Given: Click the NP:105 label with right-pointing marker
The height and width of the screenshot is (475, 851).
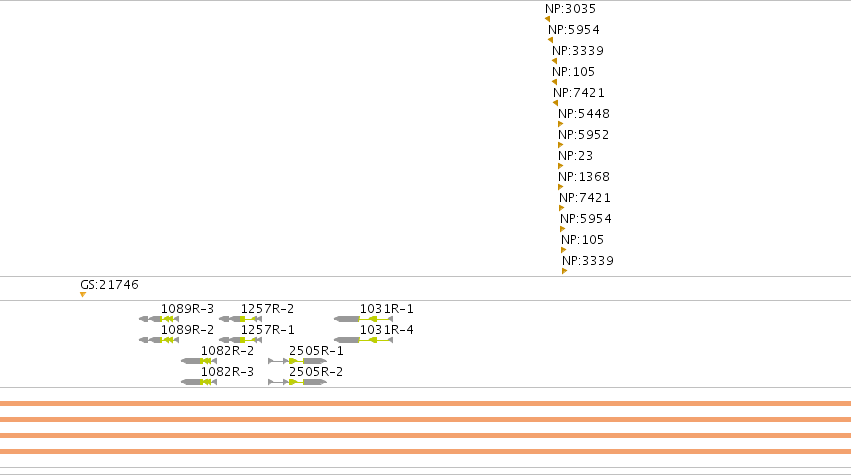Looking at the screenshot, I should point(582,240).
